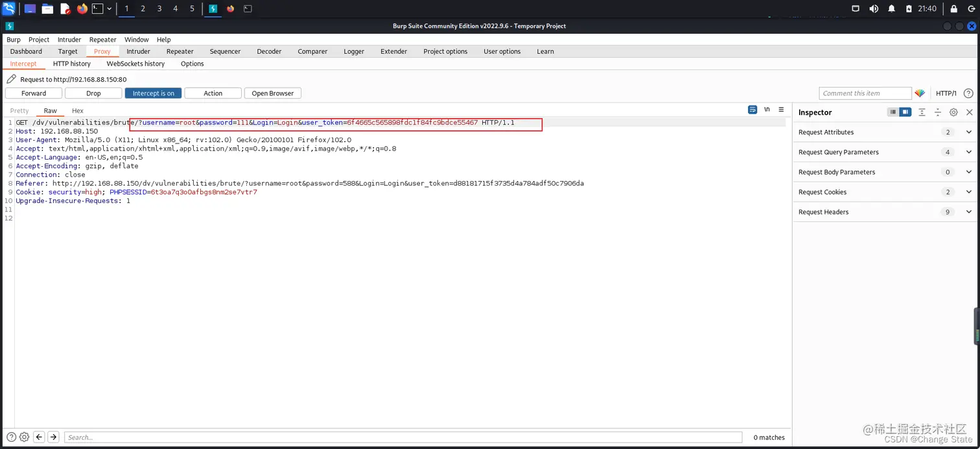Open the message editor hamburger menu
The width and height of the screenshot is (980, 449).
tap(781, 110)
